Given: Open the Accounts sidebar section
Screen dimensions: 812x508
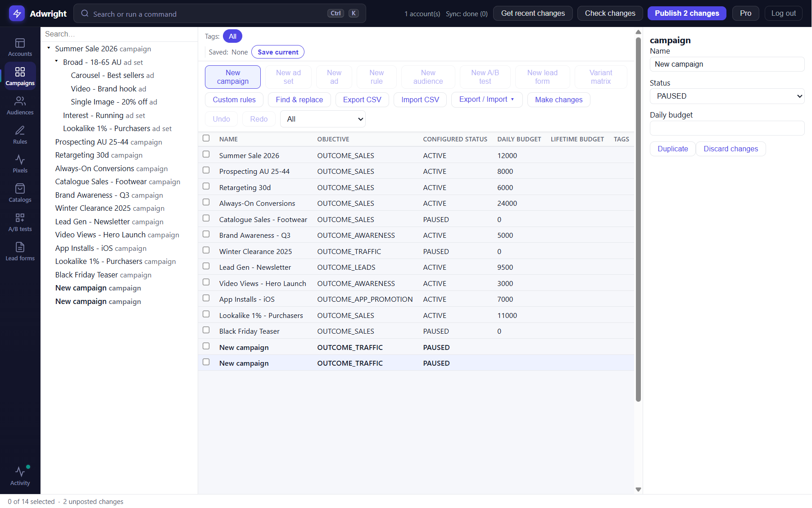Looking at the screenshot, I should click(20, 47).
